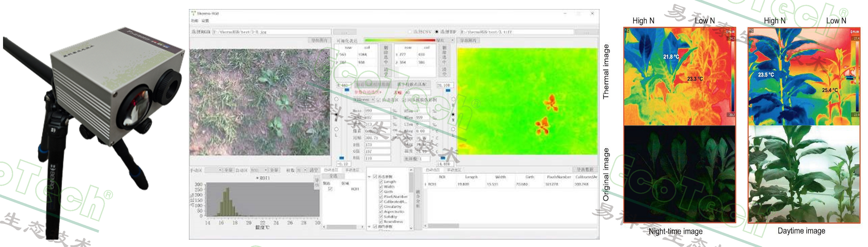The height and width of the screenshot is (247, 868).
Task: Click the Thermo-RGB app icon in title bar
Action: (x=193, y=13)
